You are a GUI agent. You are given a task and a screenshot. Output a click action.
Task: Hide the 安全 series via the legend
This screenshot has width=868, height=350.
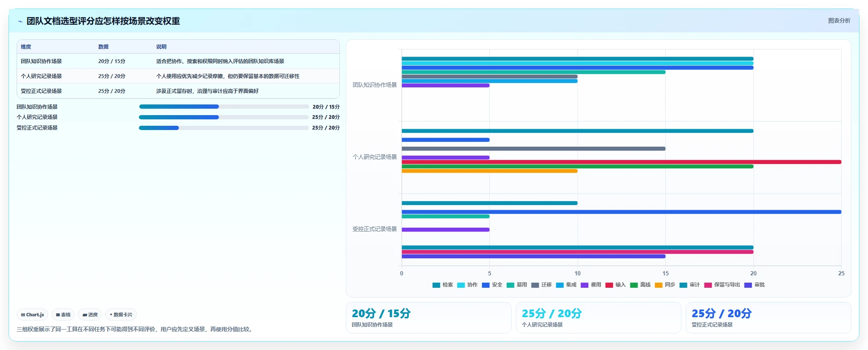coord(492,285)
